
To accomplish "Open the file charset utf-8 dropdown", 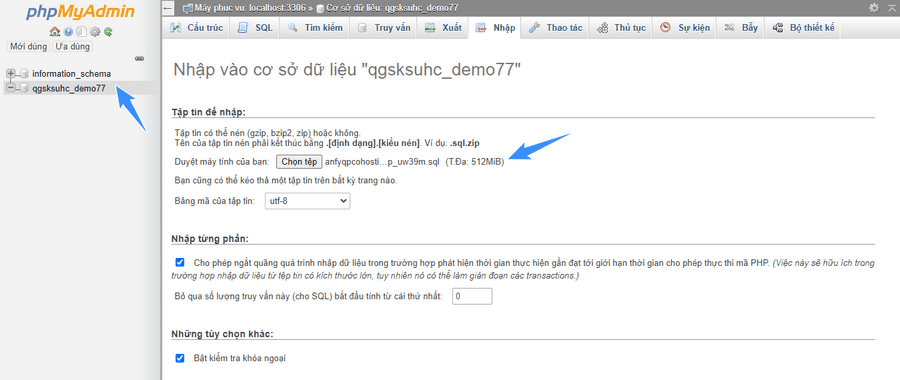I will pyautogui.click(x=307, y=200).
